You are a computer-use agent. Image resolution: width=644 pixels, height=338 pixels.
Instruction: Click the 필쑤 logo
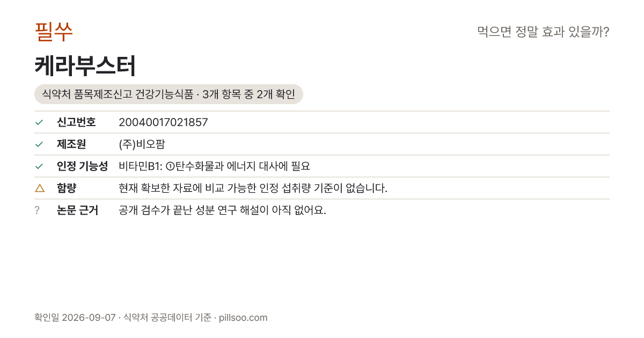(x=54, y=32)
